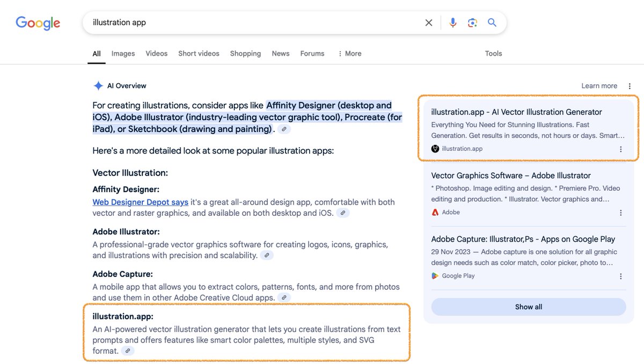Open Vector Graphics Software – Adobe Illustrator result

tap(511, 176)
